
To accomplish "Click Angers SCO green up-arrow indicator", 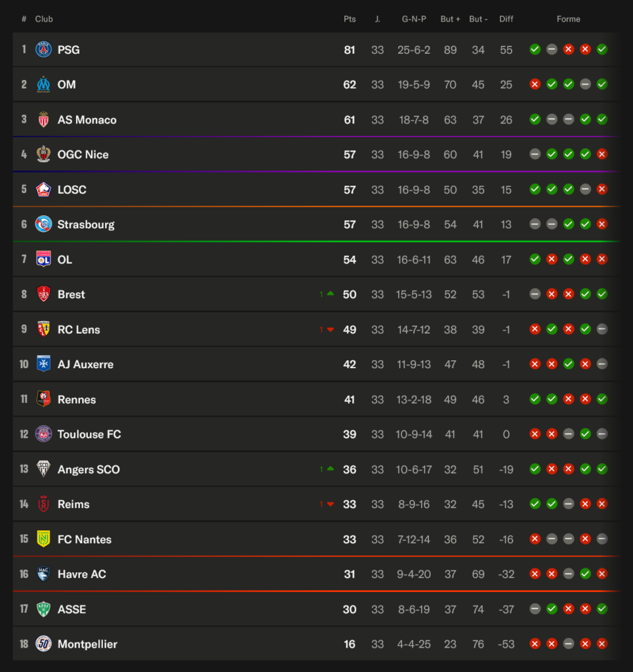I will (x=330, y=469).
